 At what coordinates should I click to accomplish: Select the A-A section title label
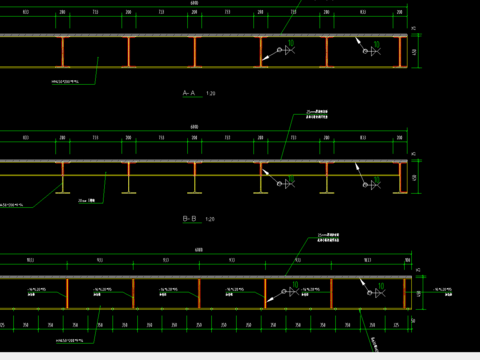pyautogui.click(x=189, y=93)
